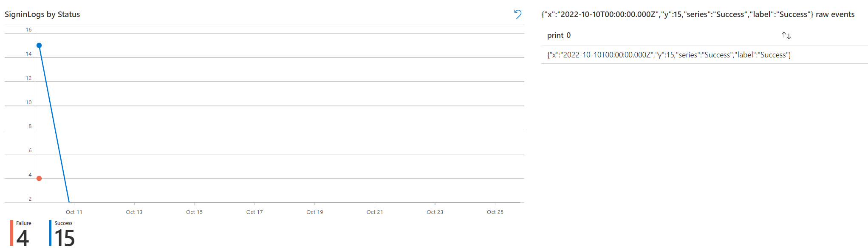Click the print_0 column header

559,36
